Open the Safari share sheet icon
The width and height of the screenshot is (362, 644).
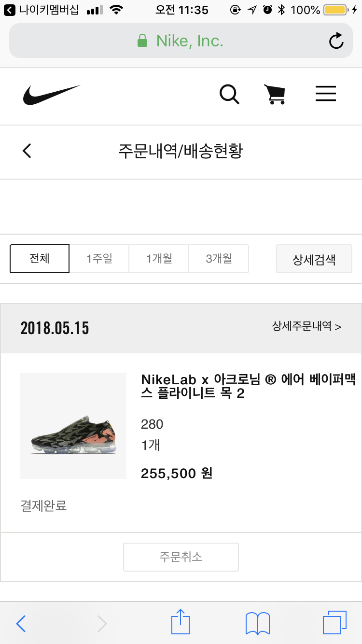tap(181, 622)
